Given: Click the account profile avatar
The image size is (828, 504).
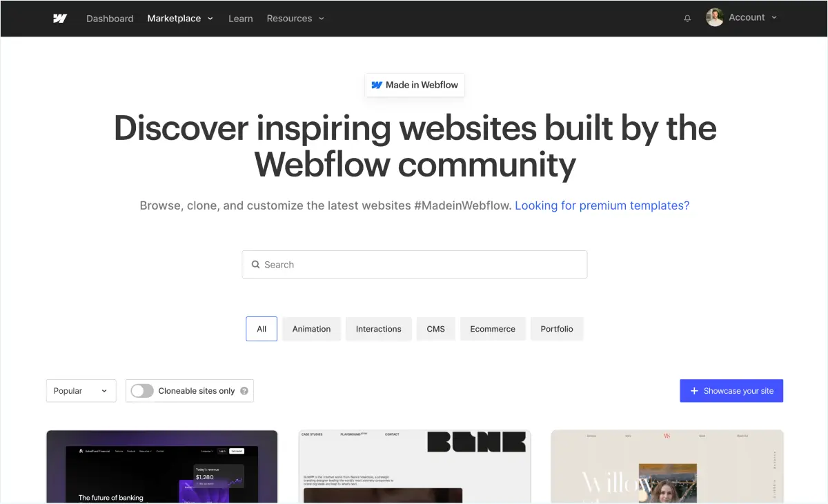Looking at the screenshot, I should click(715, 17).
